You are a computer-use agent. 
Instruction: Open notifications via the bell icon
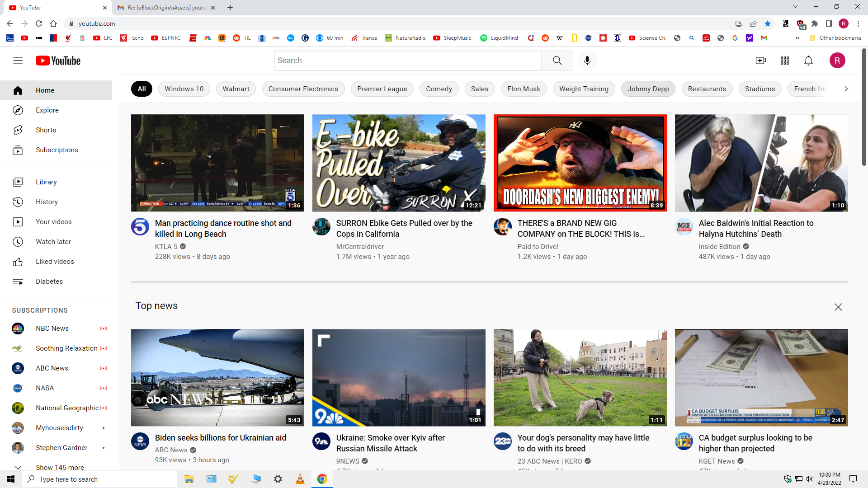809,60
